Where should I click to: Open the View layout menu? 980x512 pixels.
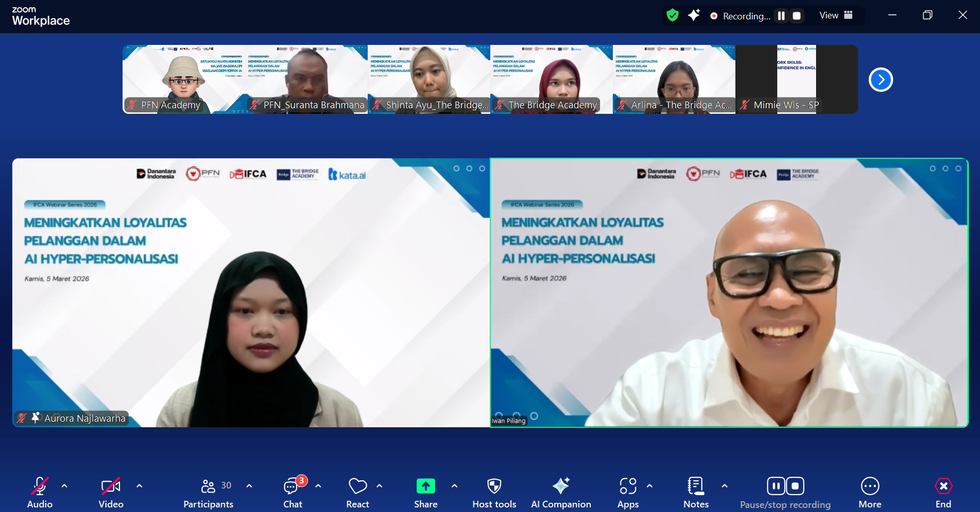coord(836,15)
